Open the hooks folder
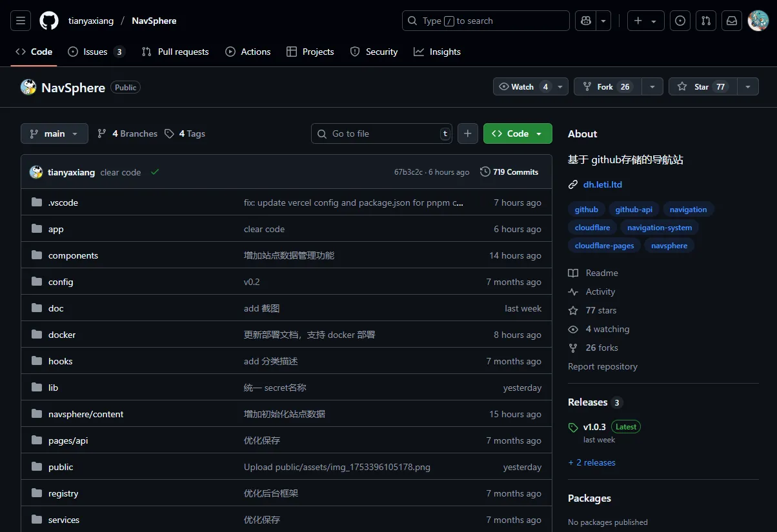Image resolution: width=777 pixels, height=532 pixels. tap(61, 361)
